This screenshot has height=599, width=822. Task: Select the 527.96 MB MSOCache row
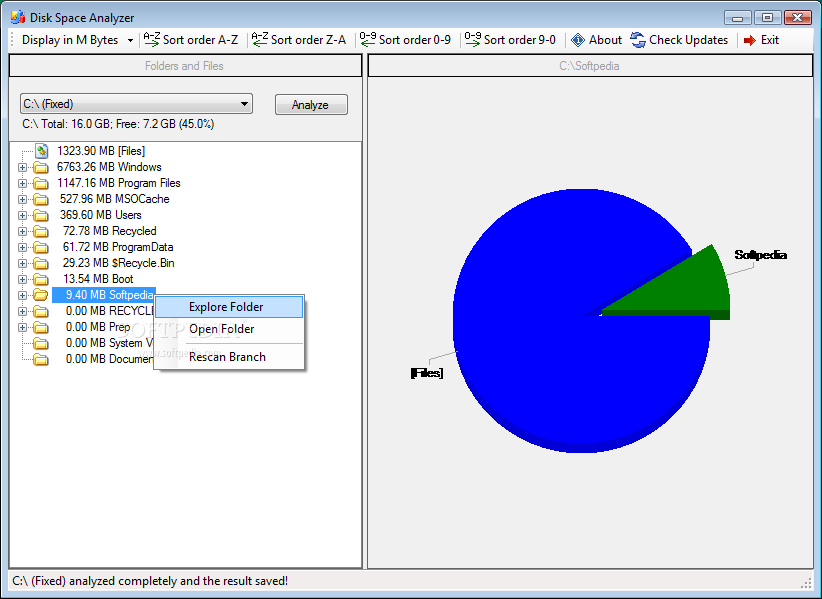coord(114,199)
